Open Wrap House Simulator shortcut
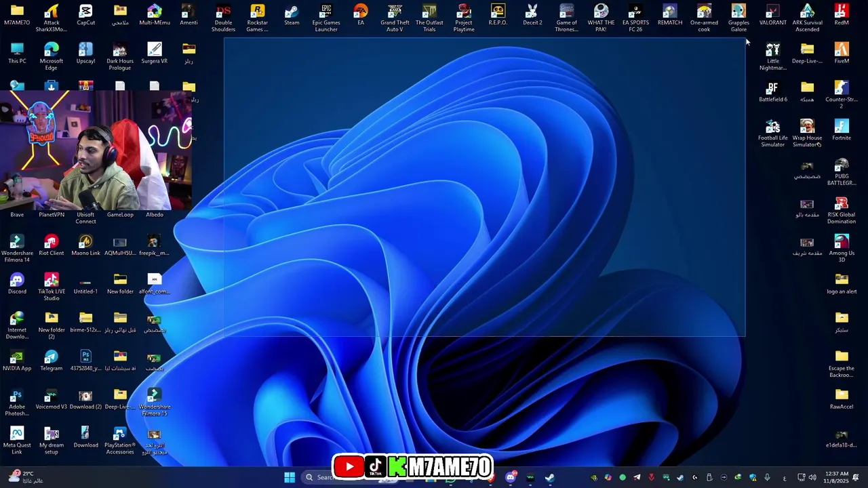Screen dimensions: 868x488 coord(807,134)
